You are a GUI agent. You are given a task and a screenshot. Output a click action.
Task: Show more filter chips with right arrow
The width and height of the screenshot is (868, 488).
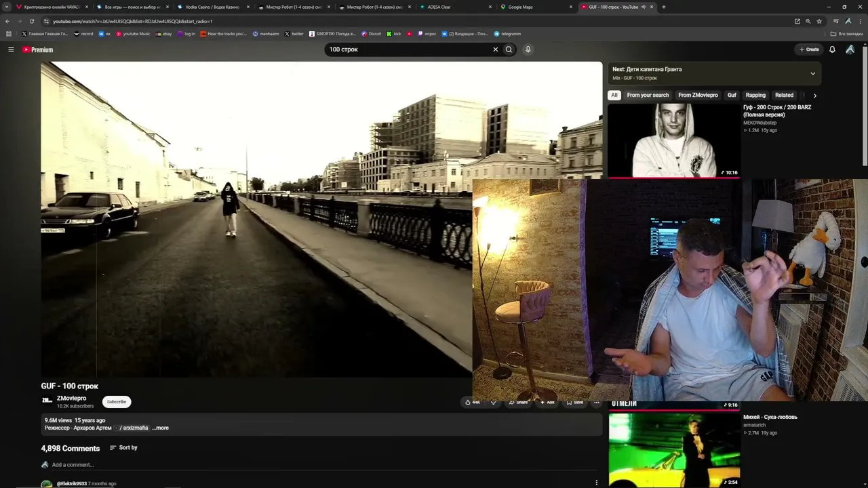pyautogui.click(x=814, y=96)
